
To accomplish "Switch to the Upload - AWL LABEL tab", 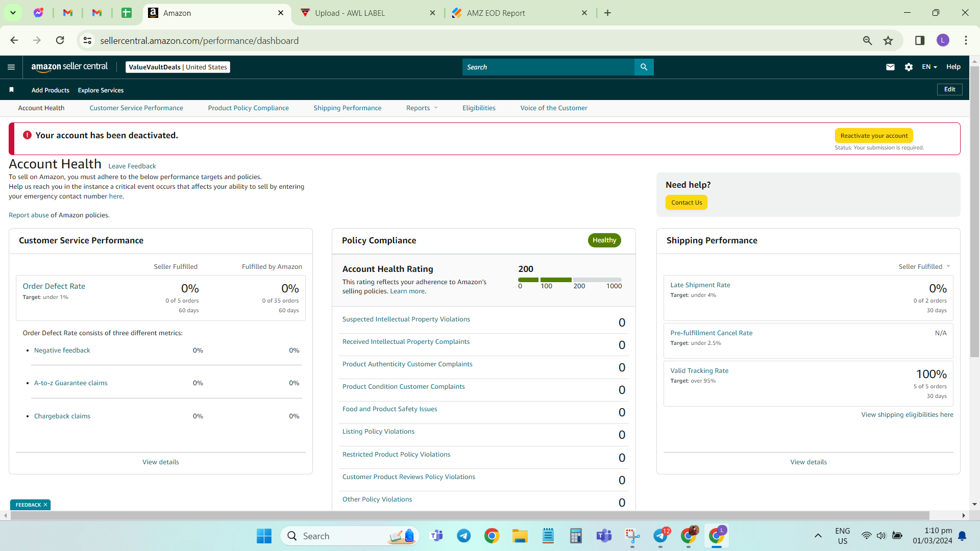I will [367, 13].
